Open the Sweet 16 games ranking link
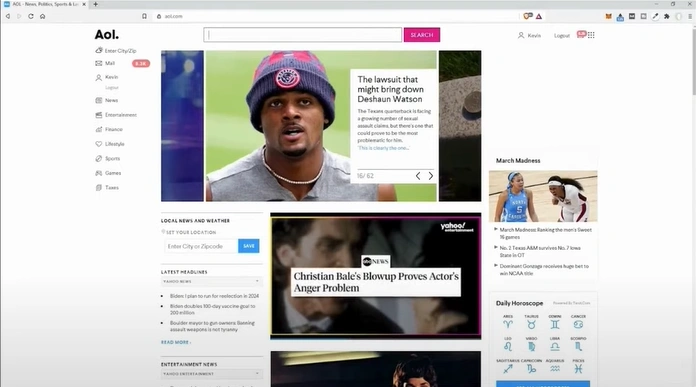The height and width of the screenshot is (387, 696). click(x=546, y=233)
